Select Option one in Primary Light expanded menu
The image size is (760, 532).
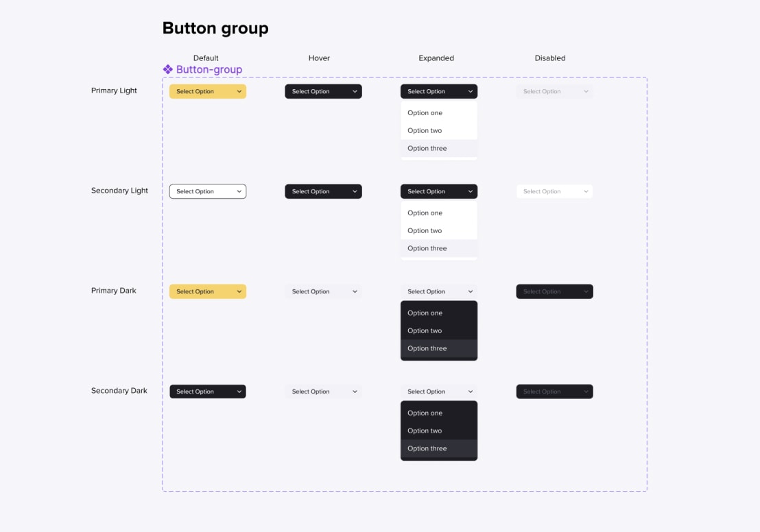[x=424, y=112]
